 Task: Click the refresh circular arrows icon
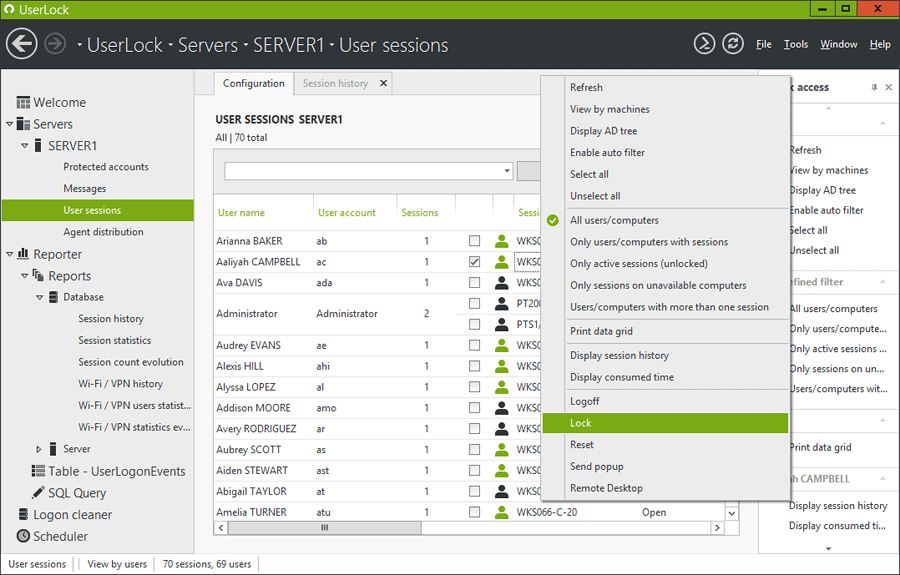[x=733, y=44]
